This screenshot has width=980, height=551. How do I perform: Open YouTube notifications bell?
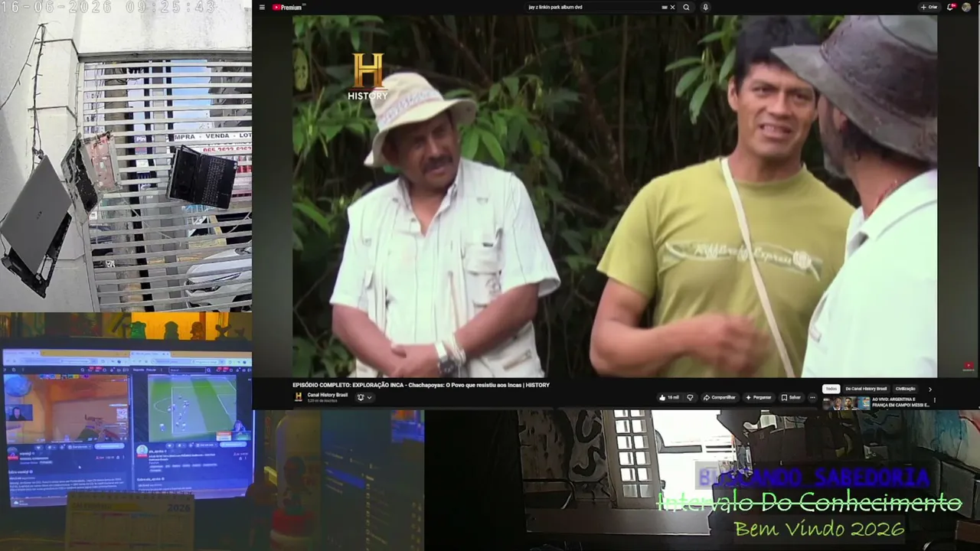coord(950,8)
